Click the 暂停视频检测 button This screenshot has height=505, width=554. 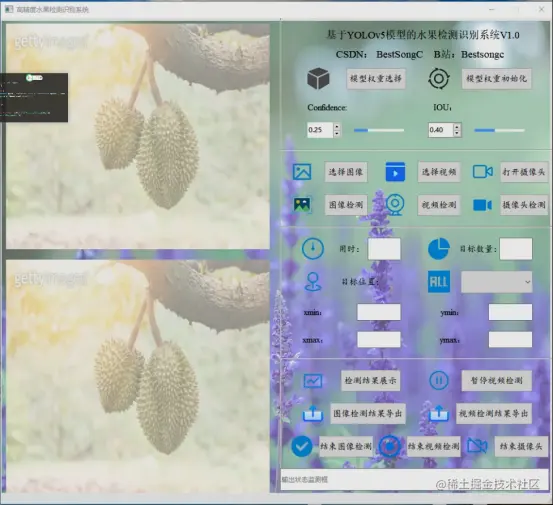coord(496,381)
